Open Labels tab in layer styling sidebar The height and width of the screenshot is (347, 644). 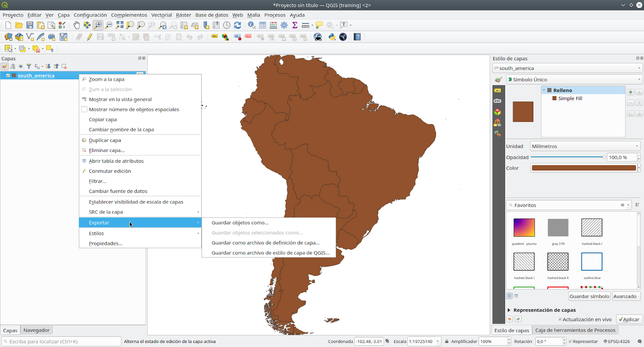click(x=498, y=90)
